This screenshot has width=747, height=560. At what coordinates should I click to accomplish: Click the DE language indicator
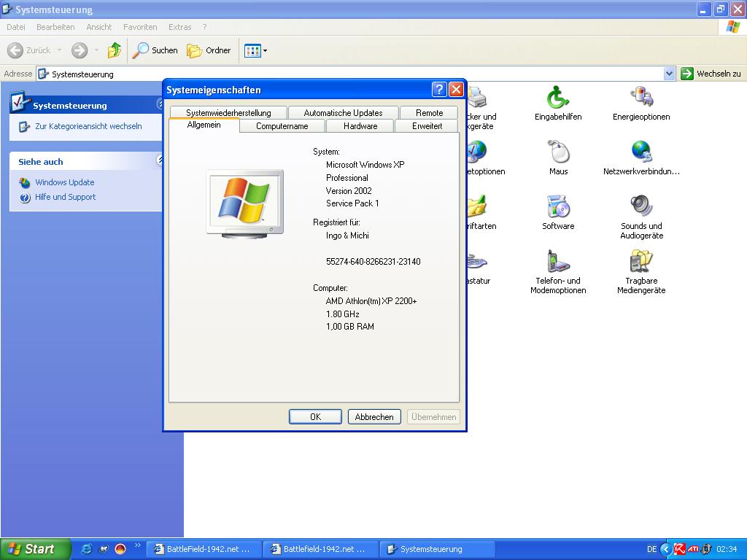(x=651, y=549)
